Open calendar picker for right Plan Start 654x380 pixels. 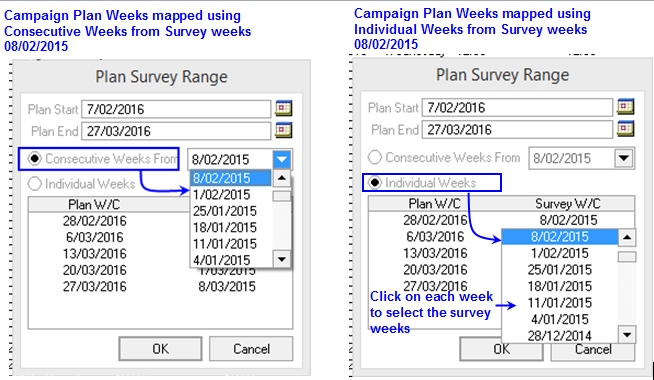[626, 107]
